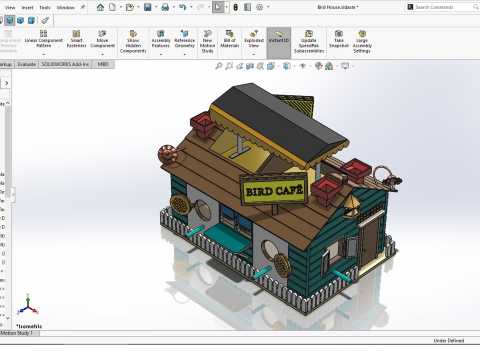This screenshot has width=480, height=360.
Task: Start a New Motion Study
Action: tap(207, 41)
